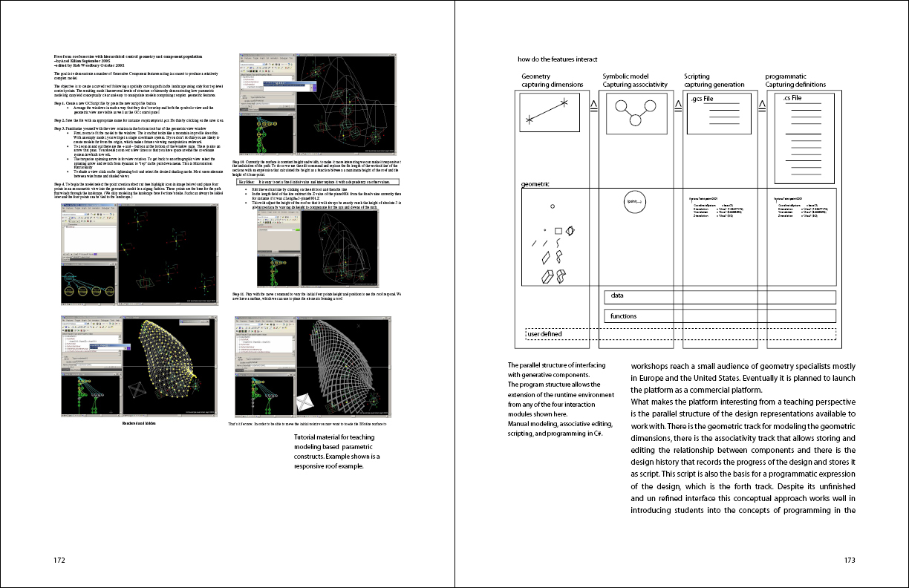909x588 pixels.
Task: Click the 'Key Idea' boxed note
Action: (318, 181)
